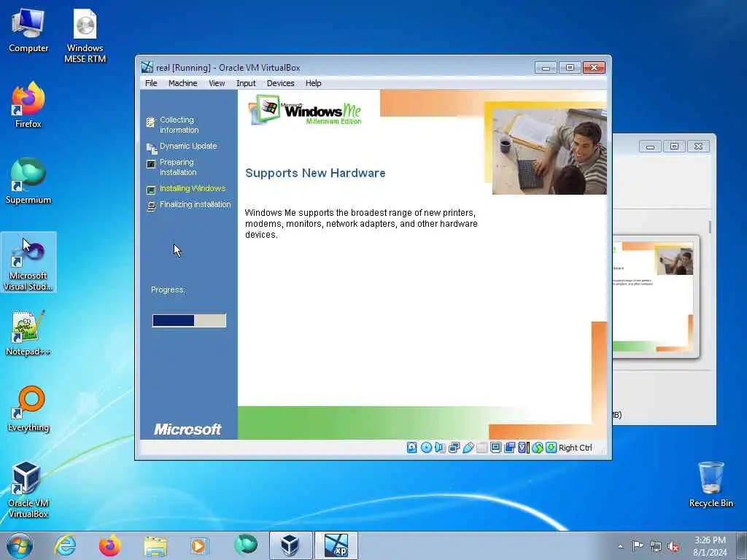Click the VirtualBox window title bar icon
The image size is (747, 560).
pos(147,67)
